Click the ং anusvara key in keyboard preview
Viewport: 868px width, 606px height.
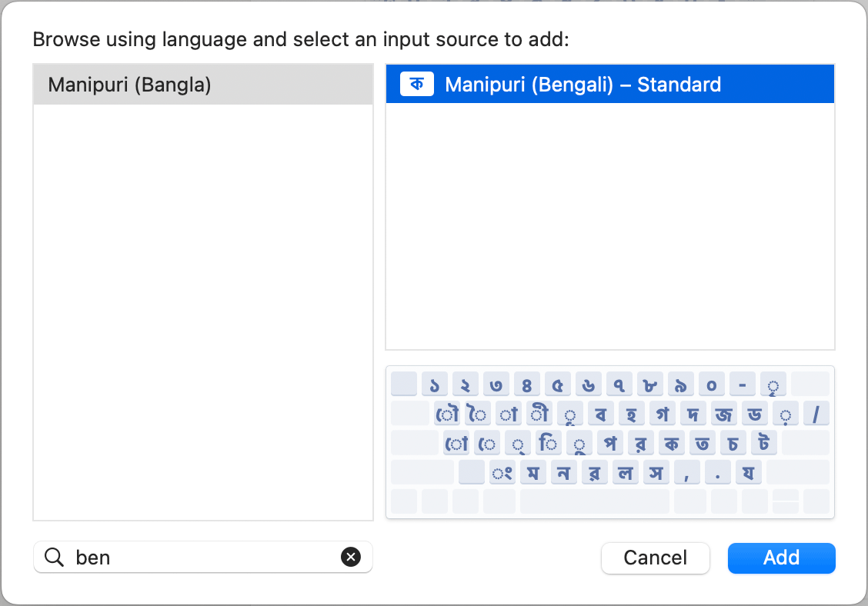pos(502,472)
